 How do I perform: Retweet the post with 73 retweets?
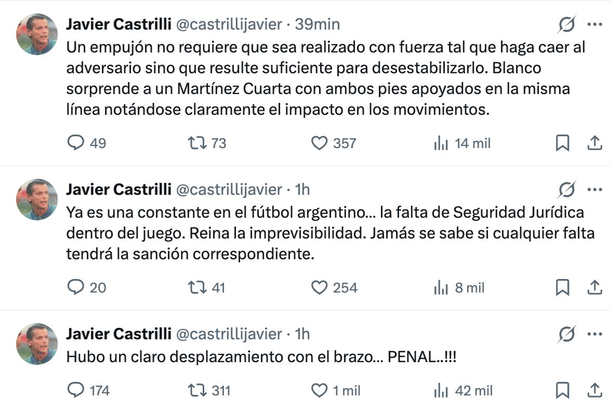pyautogui.click(x=199, y=144)
